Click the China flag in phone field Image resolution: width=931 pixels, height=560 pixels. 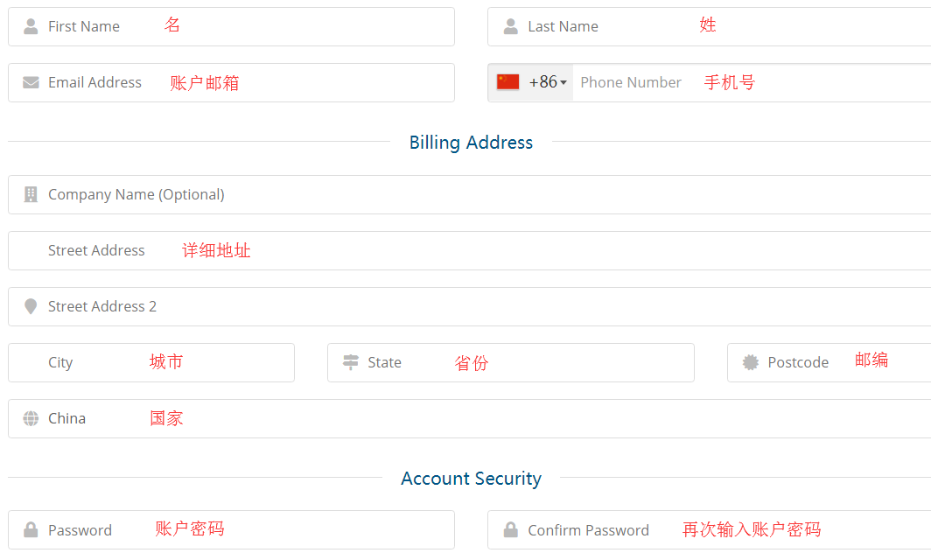507,82
